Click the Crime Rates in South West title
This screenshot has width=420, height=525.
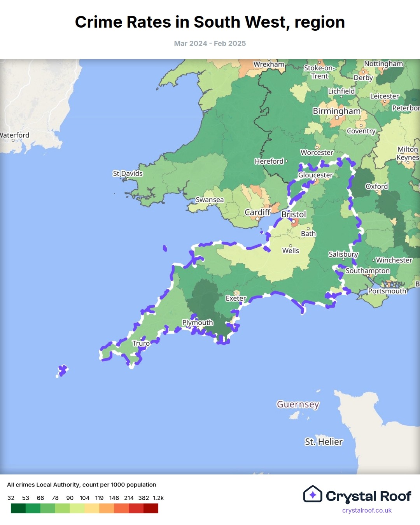(210, 22)
